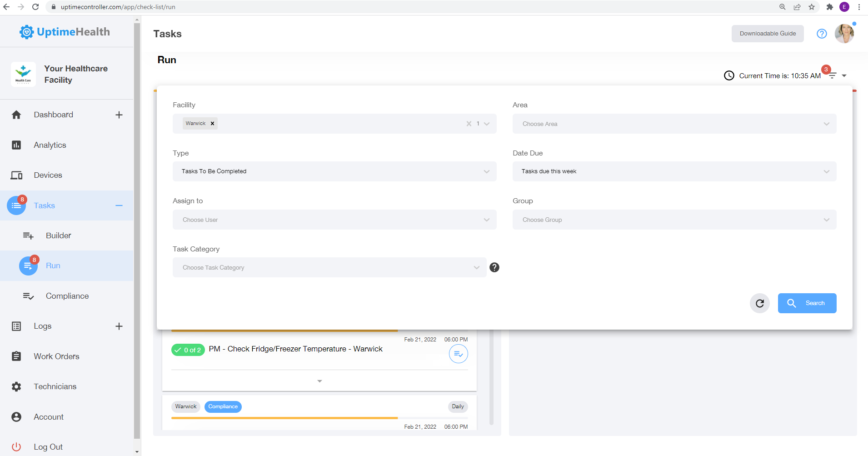Image resolution: width=868 pixels, height=456 pixels.
Task: Go to Devices menu item
Action: click(x=48, y=175)
